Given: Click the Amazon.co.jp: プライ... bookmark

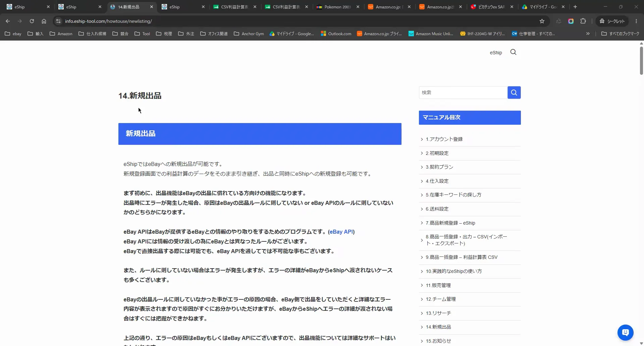Looking at the screenshot, I should (379, 34).
